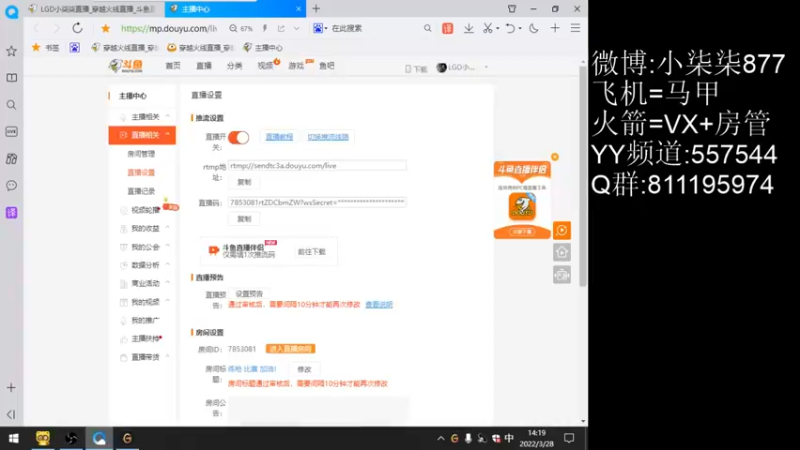The width and height of the screenshot is (800, 450).
Task: Click 复制 under the rtmp address
Action: tap(244, 182)
